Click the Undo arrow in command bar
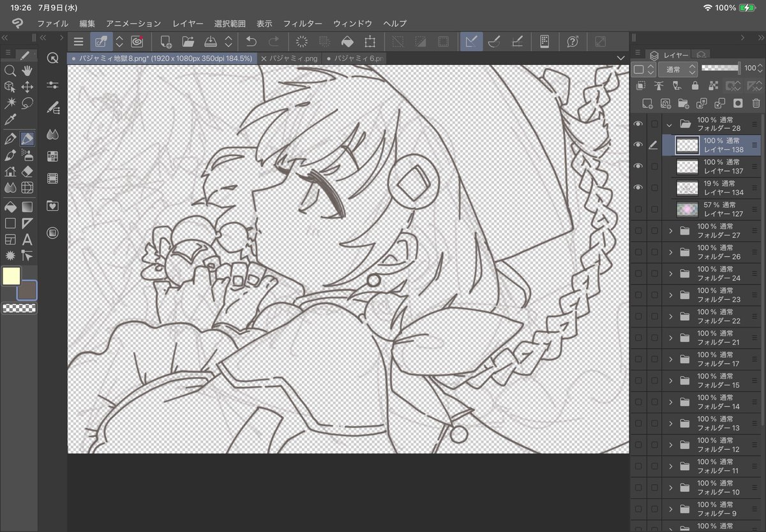The image size is (766, 532). [x=252, y=42]
